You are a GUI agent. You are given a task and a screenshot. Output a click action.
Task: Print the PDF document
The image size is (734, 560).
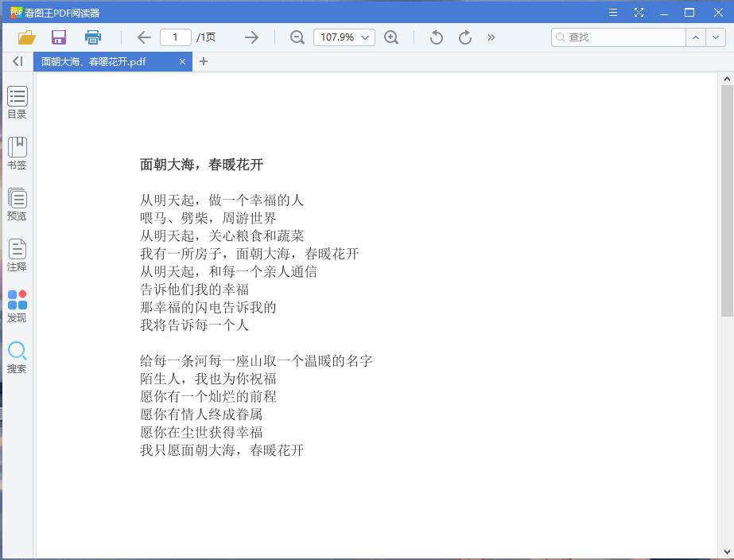point(93,37)
